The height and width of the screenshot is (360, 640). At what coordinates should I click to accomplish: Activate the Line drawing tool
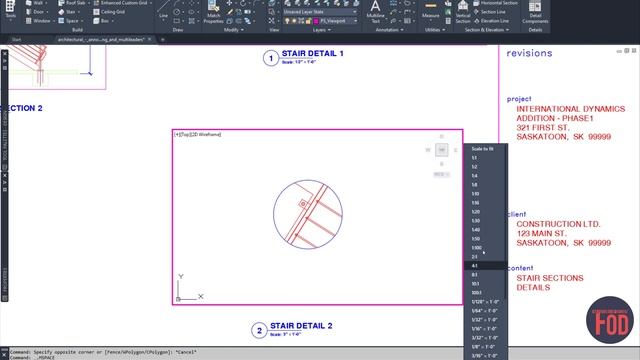(x=164, y=9)
